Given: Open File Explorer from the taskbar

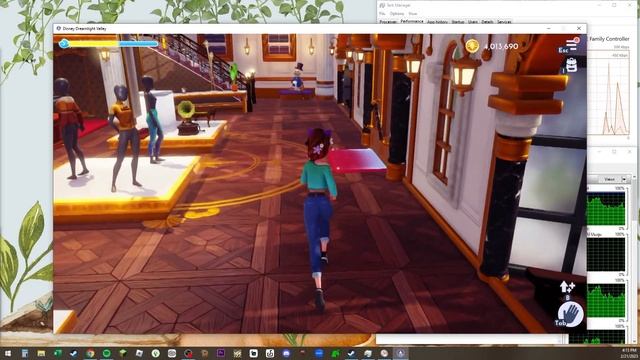Looking at the screenshot, I should (41, 353).
